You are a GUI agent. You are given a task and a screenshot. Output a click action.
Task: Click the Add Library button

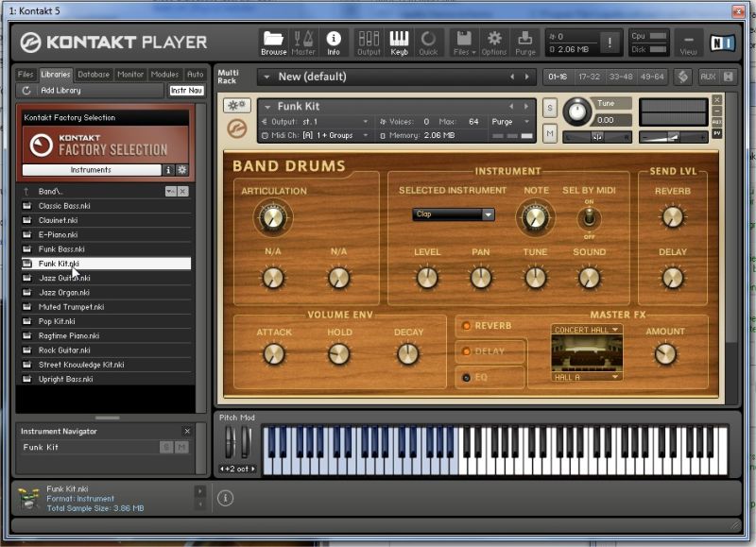tap(59, 90)
